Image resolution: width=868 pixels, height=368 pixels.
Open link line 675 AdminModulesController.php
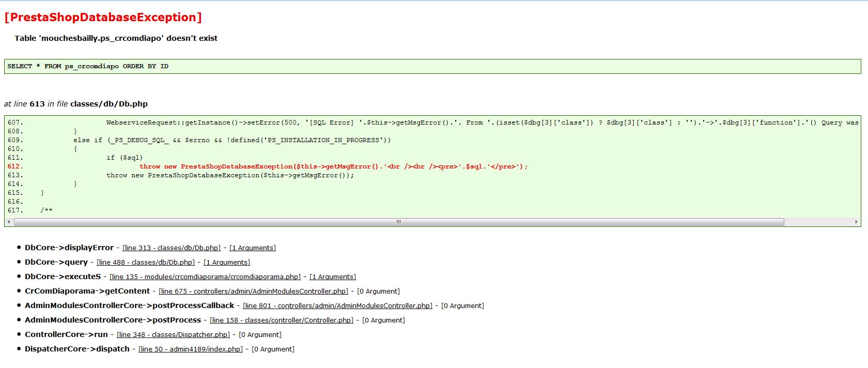point(253,292)
